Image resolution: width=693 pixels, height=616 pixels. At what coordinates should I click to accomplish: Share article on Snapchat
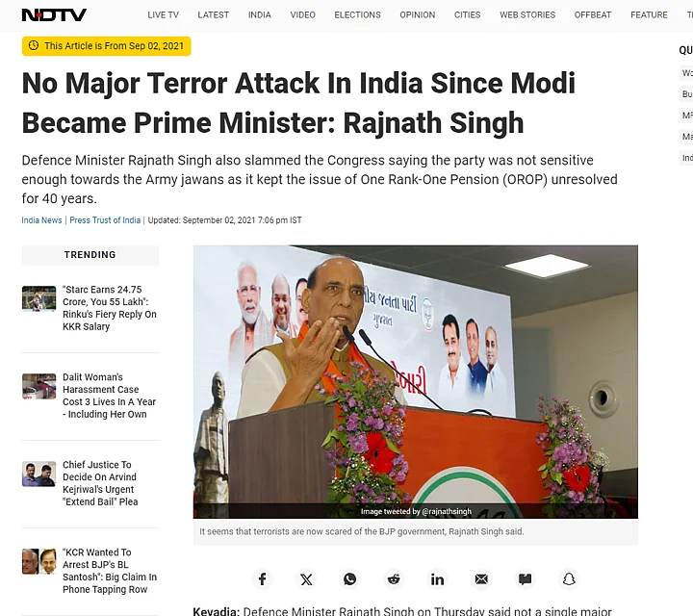[569, 579]
